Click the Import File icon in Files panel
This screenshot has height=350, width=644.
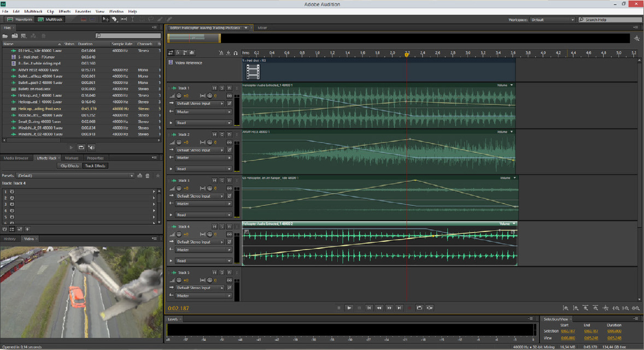[x=14, y=36]
